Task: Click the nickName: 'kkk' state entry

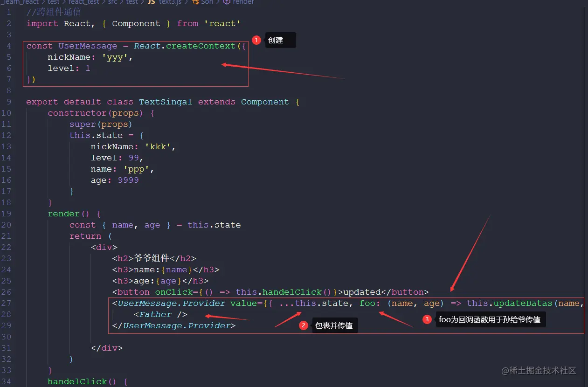Action: click(133, 146)
